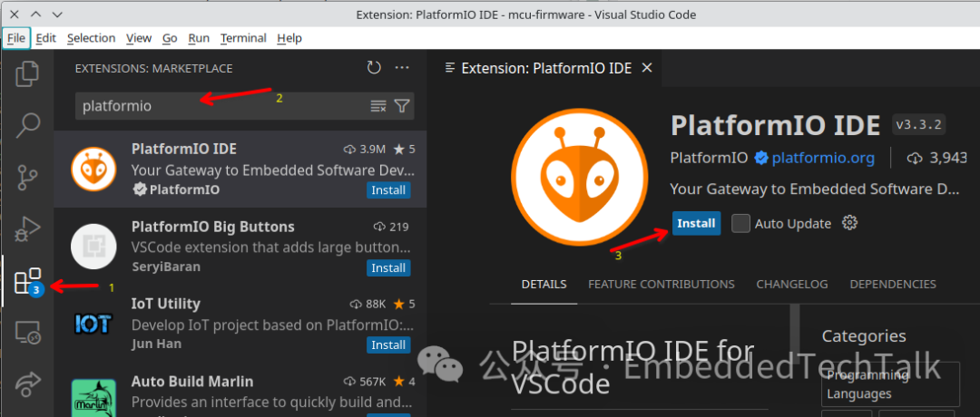The width and height of the screenshot is (980, 417).
Task: Open the Search view in activity bar
Action: tap(28, 125)
